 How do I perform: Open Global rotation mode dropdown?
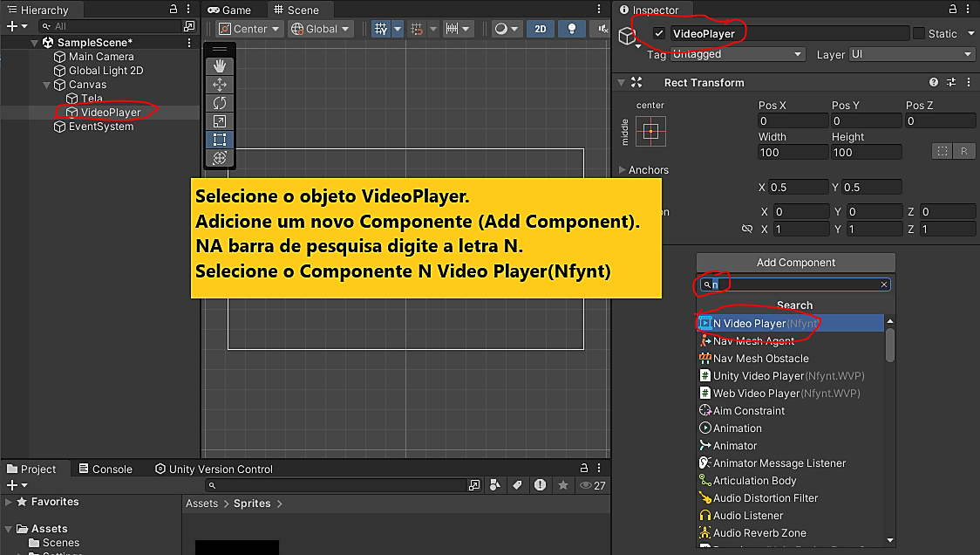click(x=321, y=29)
